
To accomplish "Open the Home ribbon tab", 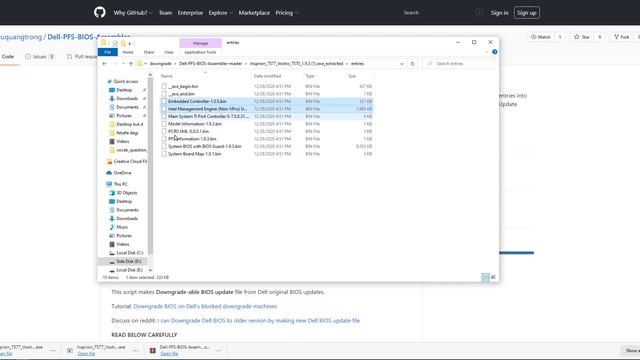I will point(128,52).
